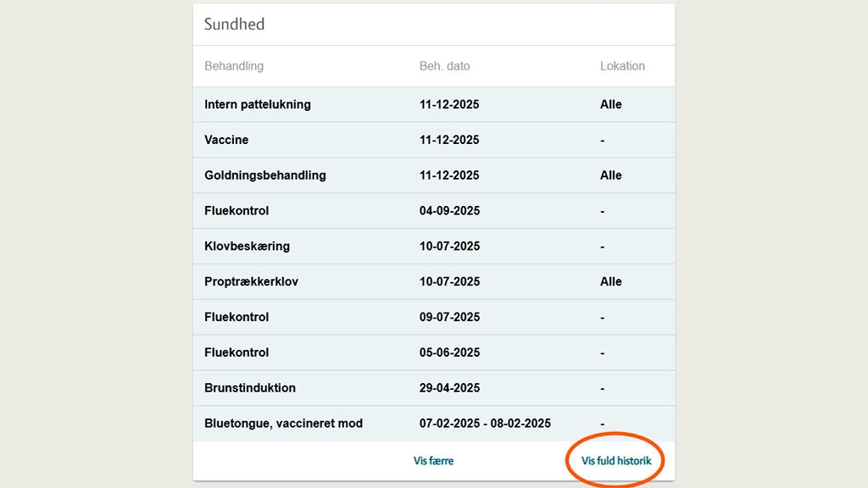Select the Behandling column header
The width and height of the screenshot is (868, 488).
234,65
